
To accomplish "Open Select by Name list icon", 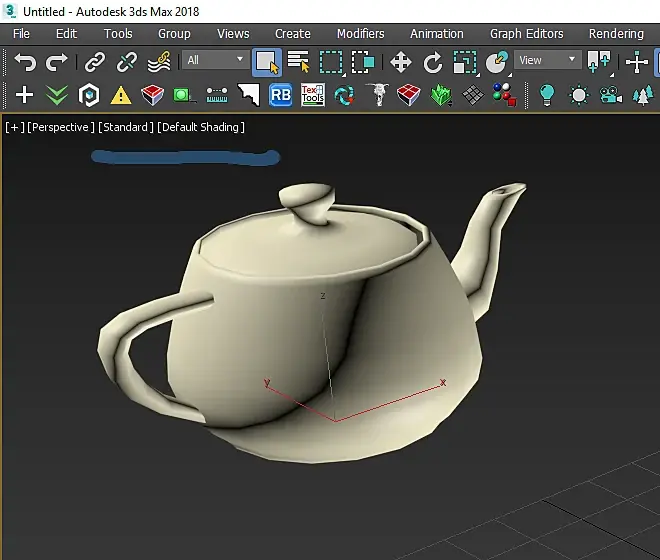I will (x=298, y=62).
